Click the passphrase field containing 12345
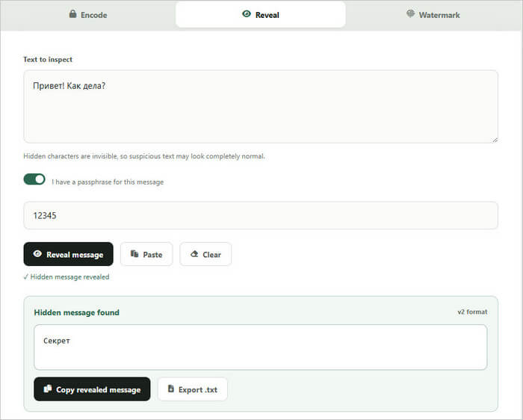This screenshot has width=523, height=420. click(261, 215)
